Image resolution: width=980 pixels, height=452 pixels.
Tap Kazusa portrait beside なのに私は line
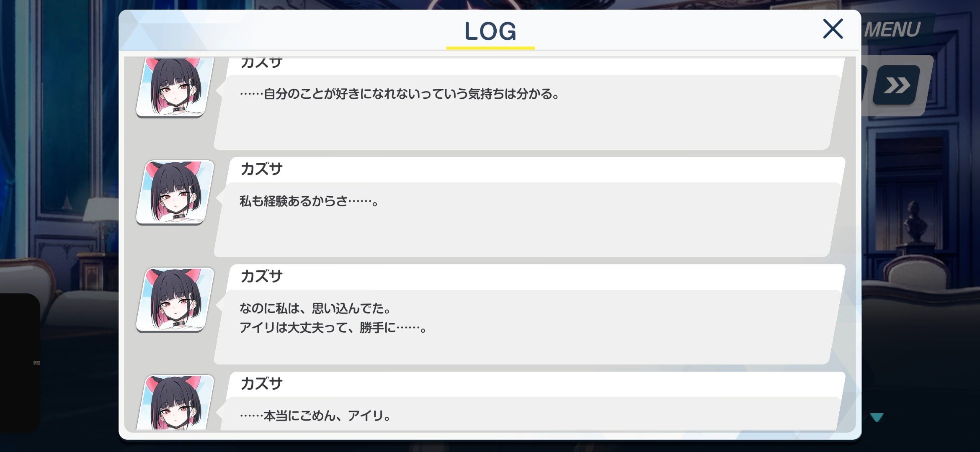175,300
